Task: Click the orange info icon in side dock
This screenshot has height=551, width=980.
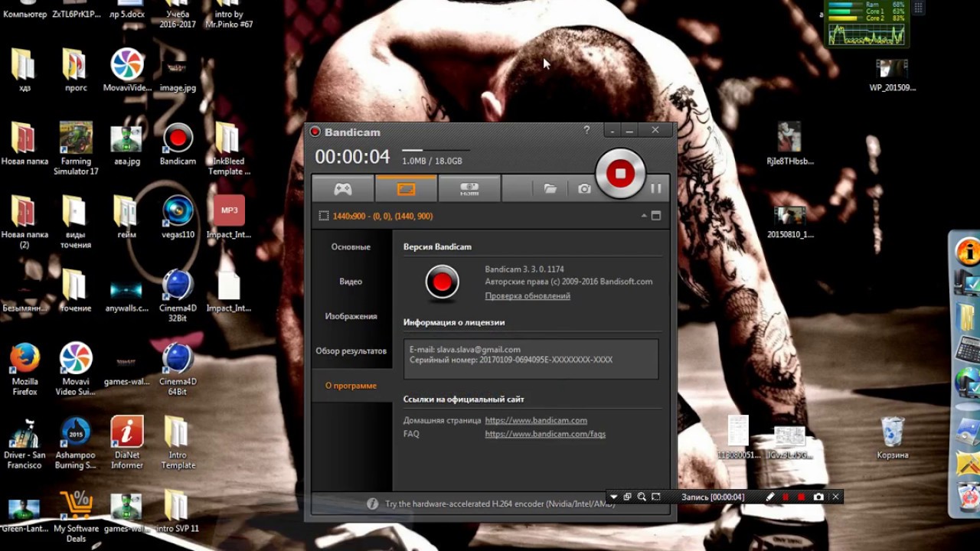Action: pyautogui.click(x=969, y=252)
